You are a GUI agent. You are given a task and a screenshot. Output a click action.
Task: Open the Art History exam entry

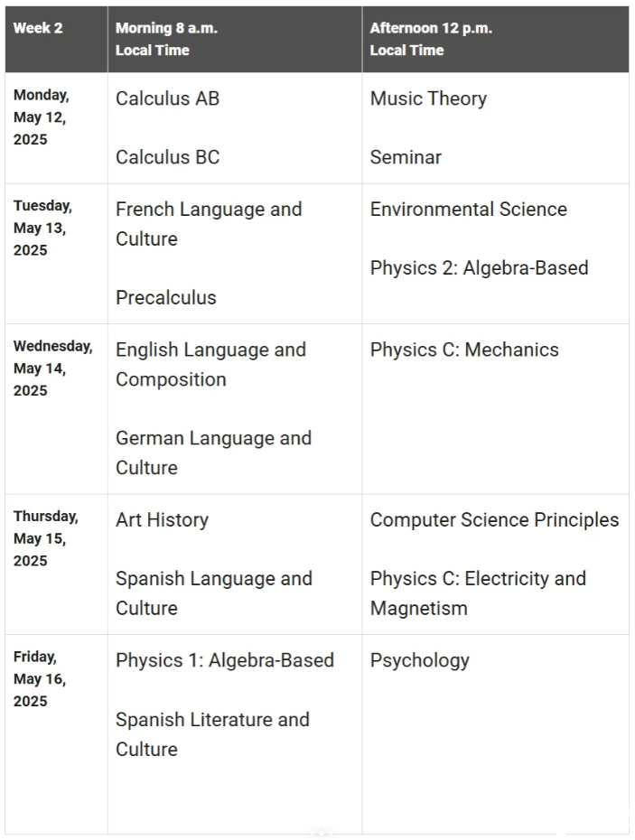(x=162, y=520)
